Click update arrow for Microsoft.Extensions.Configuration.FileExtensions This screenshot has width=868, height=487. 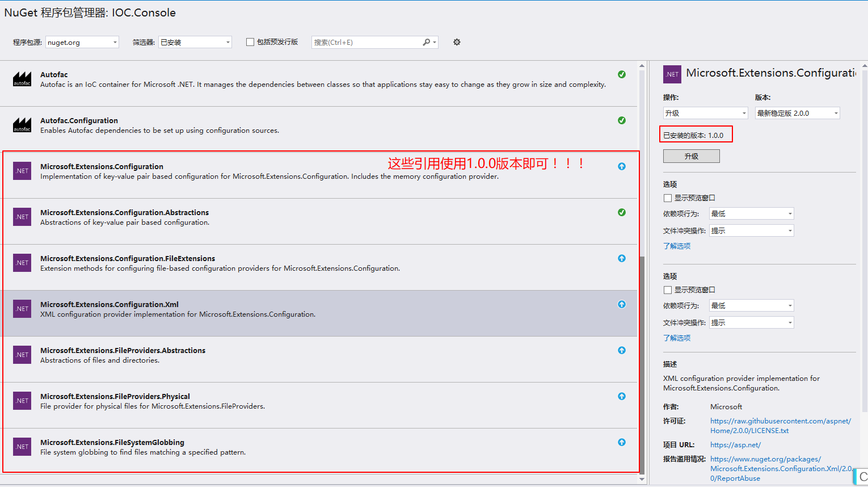622,258
